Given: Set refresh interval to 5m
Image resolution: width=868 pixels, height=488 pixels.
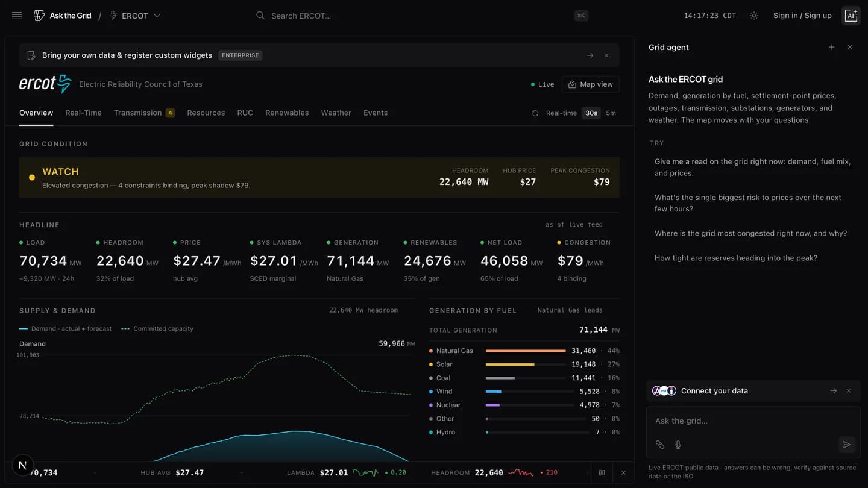Looking at the screenshot, I should (611, 113).
